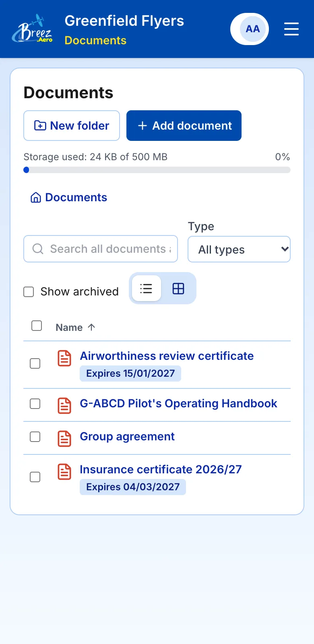Click Storage used: 24 KB of 500 MB text
This screenshot has height=644, width=314.
[95, 157]
